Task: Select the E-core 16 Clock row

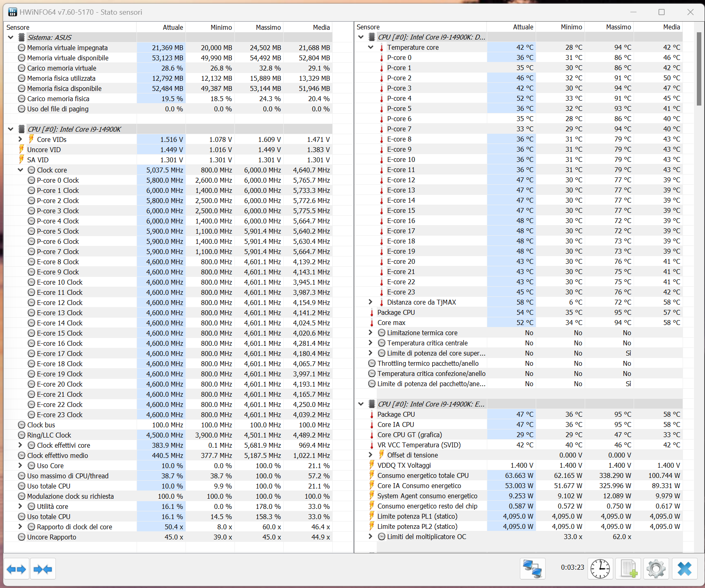Action: 168,343
